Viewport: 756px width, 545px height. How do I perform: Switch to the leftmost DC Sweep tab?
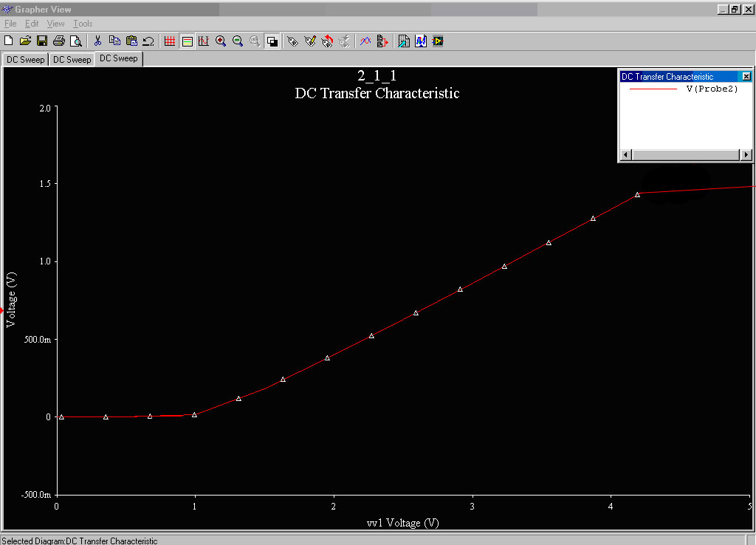[26, 60]
